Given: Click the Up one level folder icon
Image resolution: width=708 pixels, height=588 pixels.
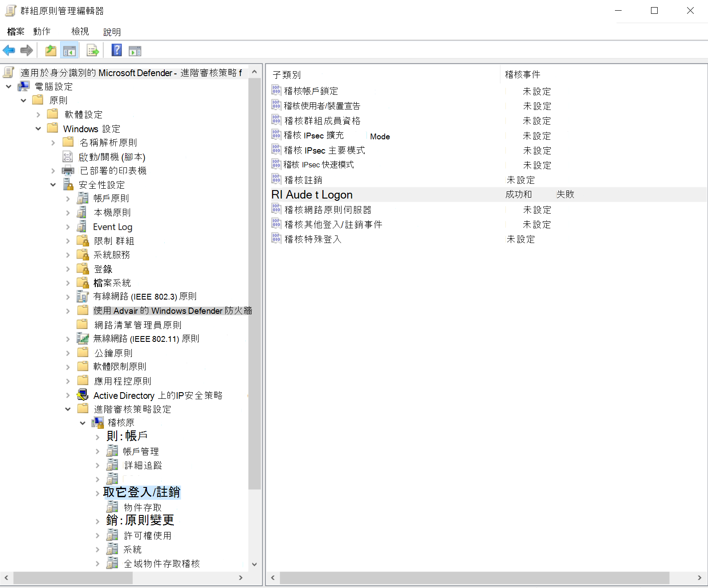Looking at the screenshot, I should 51,50.
